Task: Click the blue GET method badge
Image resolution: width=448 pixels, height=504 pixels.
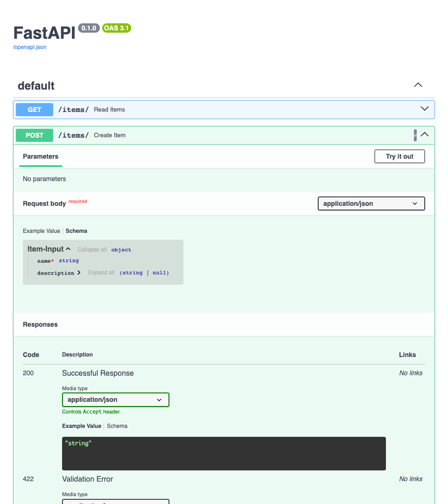Action: 35,110
